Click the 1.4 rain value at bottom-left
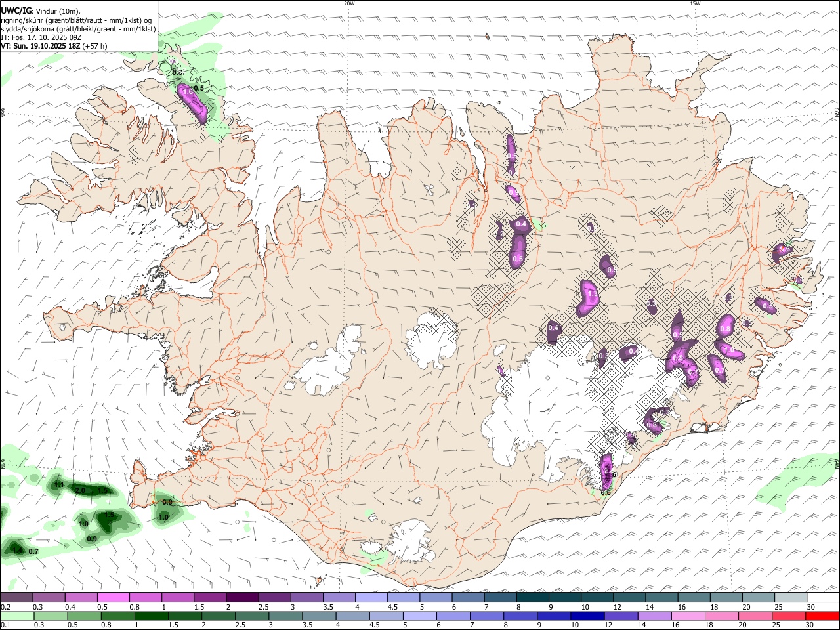This screenshot has height=630, width=840. click(17, 550)
